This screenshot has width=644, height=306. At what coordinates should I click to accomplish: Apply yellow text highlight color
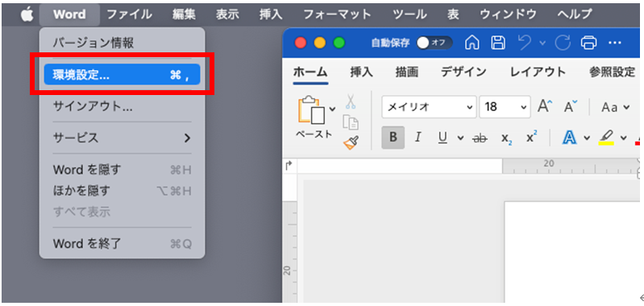[606, 138]
